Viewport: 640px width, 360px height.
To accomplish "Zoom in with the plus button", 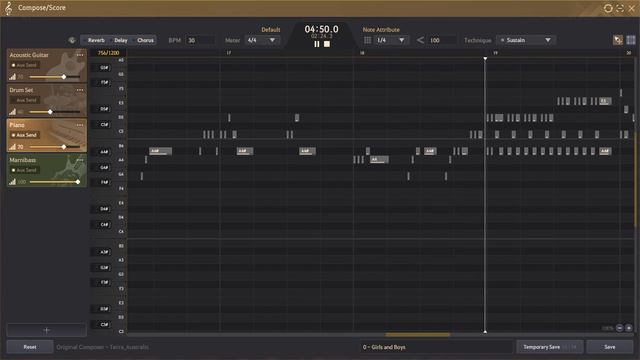I will click(x=629, y=328).
